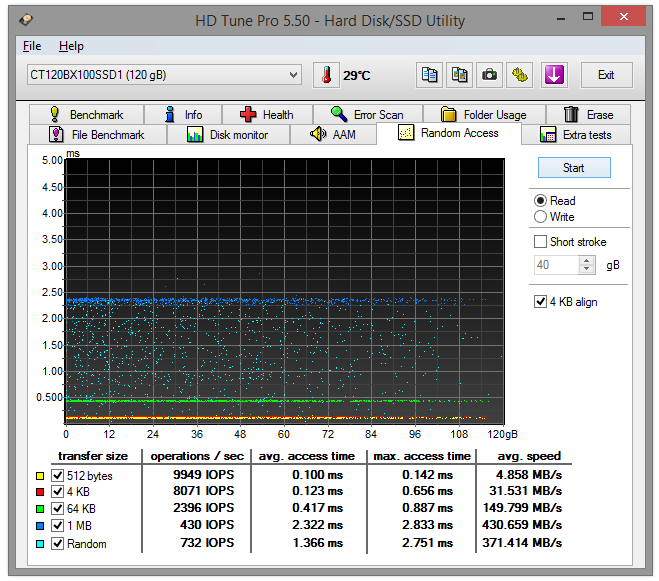Uncheck the Random transfer size checkbox
The width and height of the screenshot is (659, 581).
(58, 544)
